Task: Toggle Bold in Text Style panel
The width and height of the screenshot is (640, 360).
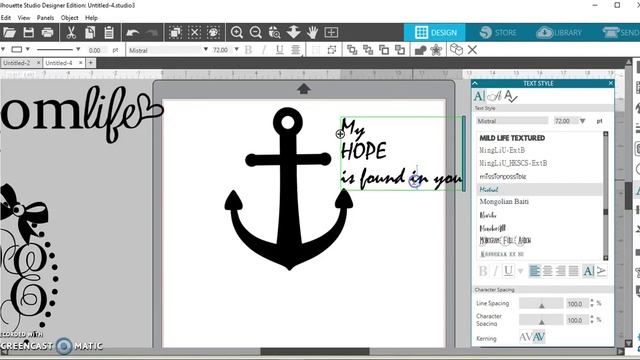Action: pos(483,271)
